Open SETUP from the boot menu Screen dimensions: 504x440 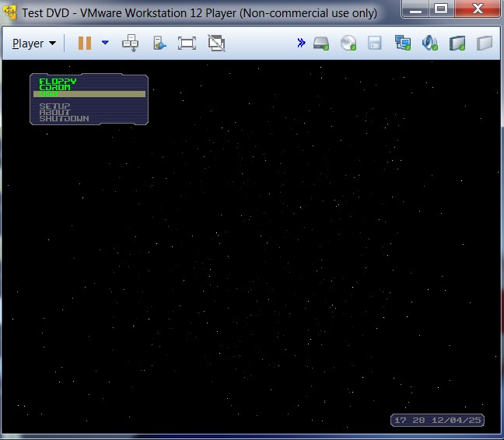coord(54,106)
